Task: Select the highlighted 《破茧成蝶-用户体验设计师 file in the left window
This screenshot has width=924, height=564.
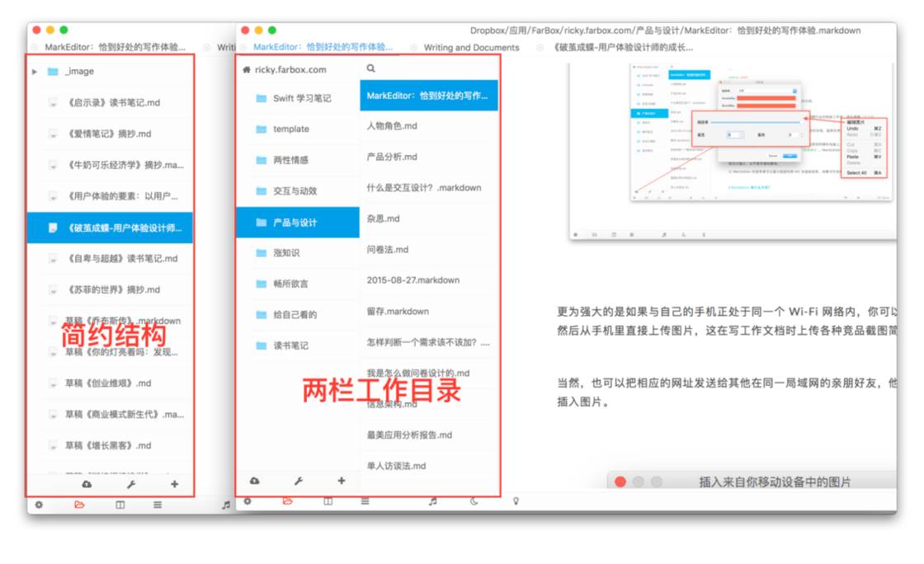Action: [x=110, y=228]
